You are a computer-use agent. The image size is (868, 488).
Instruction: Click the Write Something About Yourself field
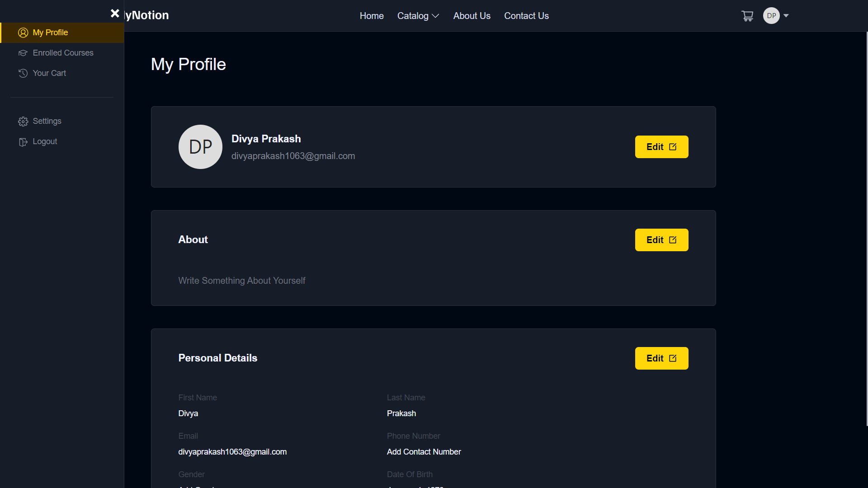pyautogui.click(x=242, y=280)
